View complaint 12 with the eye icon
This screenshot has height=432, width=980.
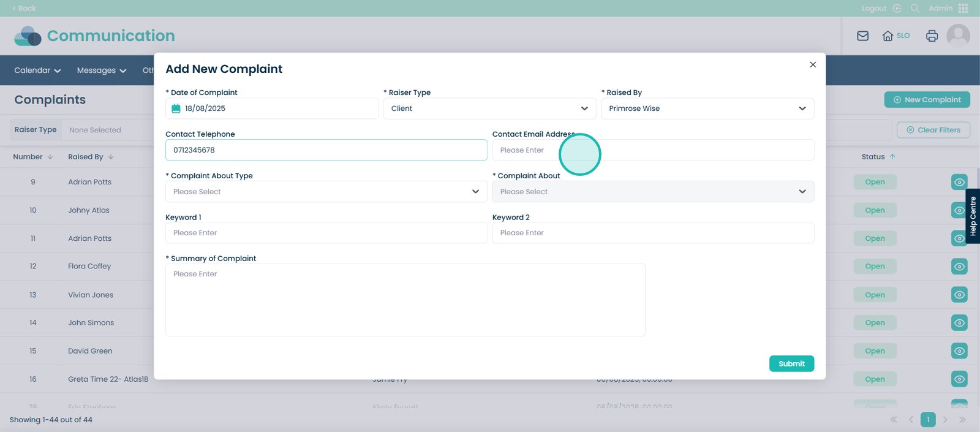coord(959,267)
